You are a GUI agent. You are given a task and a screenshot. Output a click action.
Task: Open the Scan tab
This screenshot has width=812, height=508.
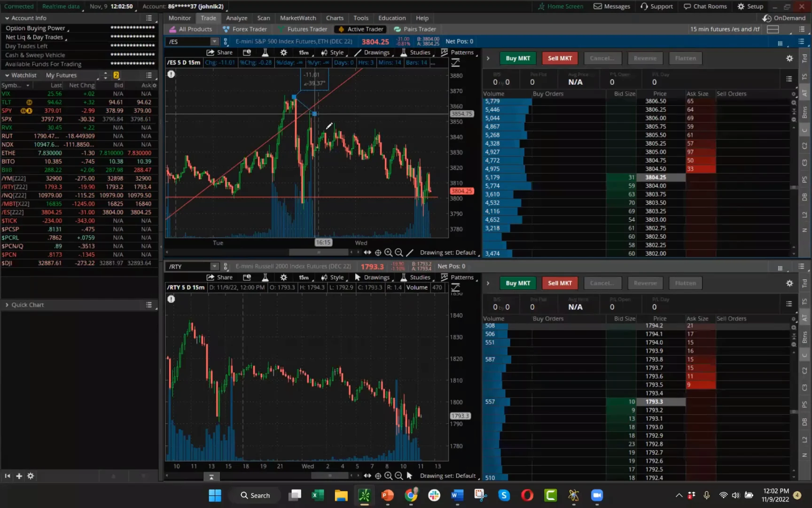[x=264, y=18]
